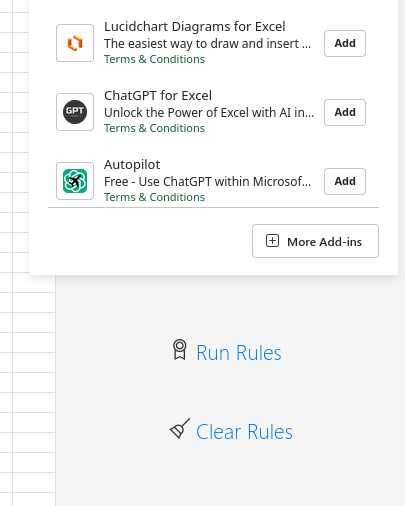Click the Autopilot add-in airplane icon

[75, 181]
